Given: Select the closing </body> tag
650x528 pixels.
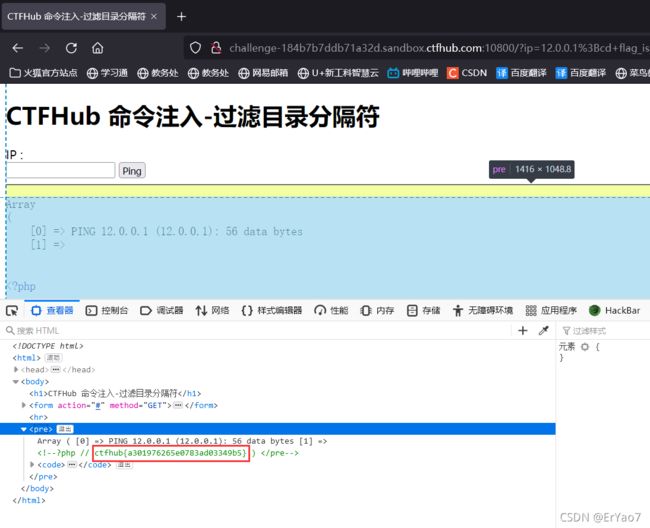Looking at the screenshot, I should click(37, 489).
